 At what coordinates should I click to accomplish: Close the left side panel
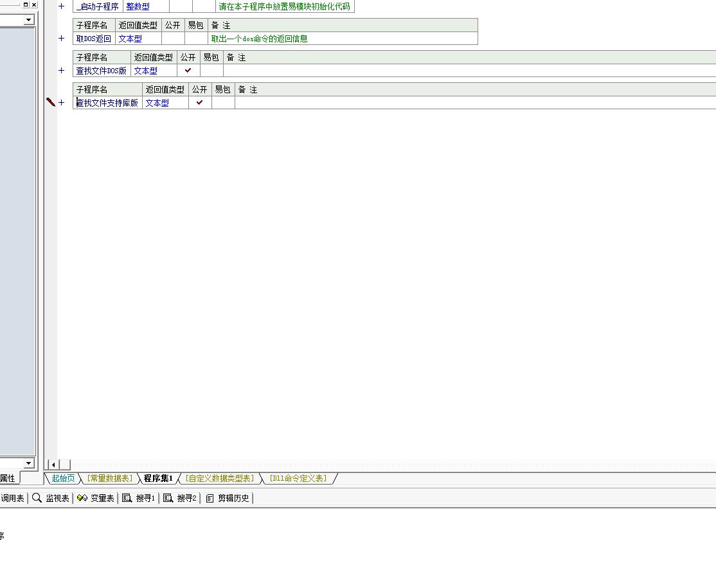tap(34, 4)
